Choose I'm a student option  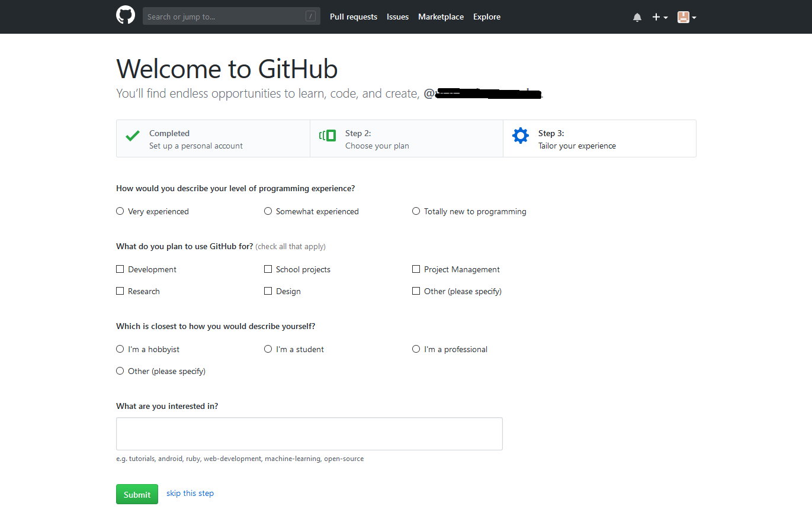click(x=268, y=349)
